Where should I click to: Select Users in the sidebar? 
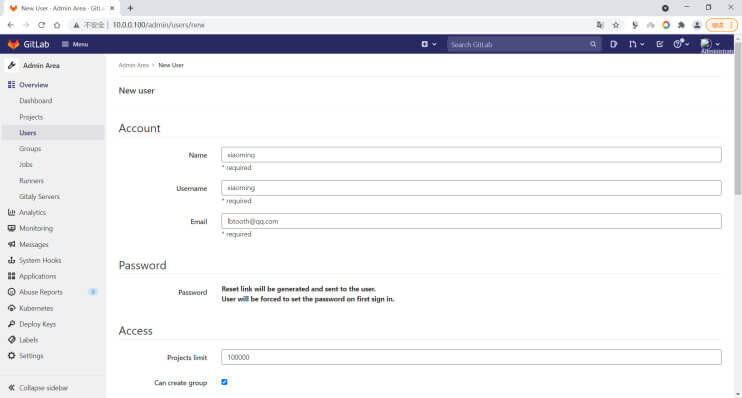pyautogui.click(x=53, y=133)
